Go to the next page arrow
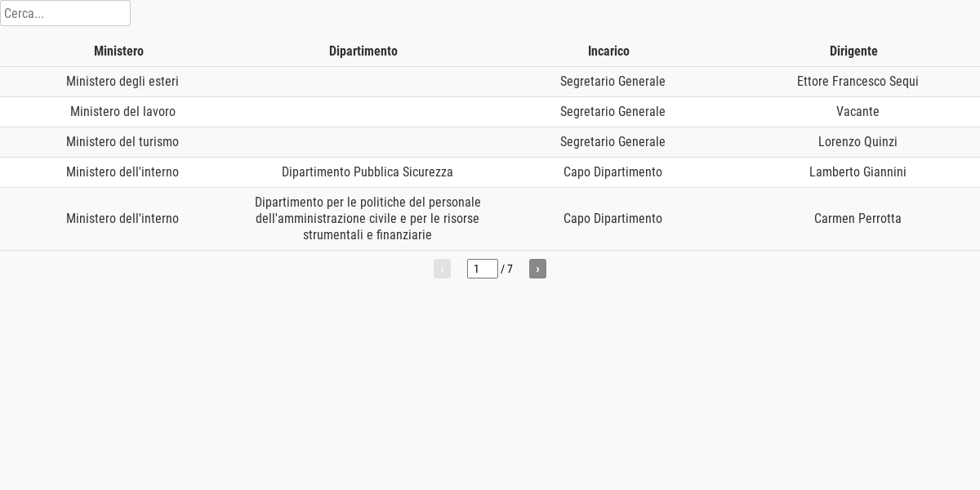The image size is (980, 490). point(537,269)
